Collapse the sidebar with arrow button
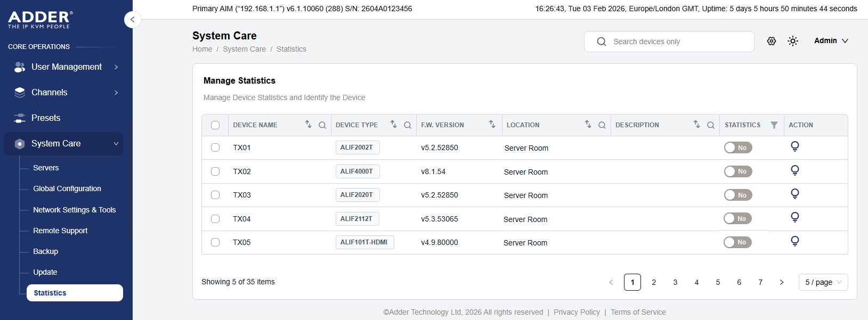The image size is (868, 320). coord(132,20)
